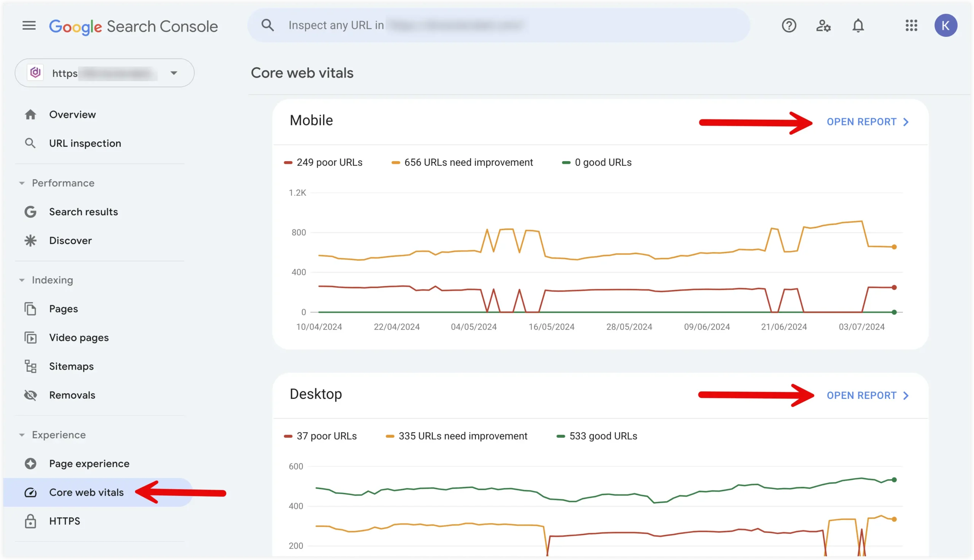This screenshot has width=974, height=560.
Task: Click the Overview home icon
Action: [30, 114]
